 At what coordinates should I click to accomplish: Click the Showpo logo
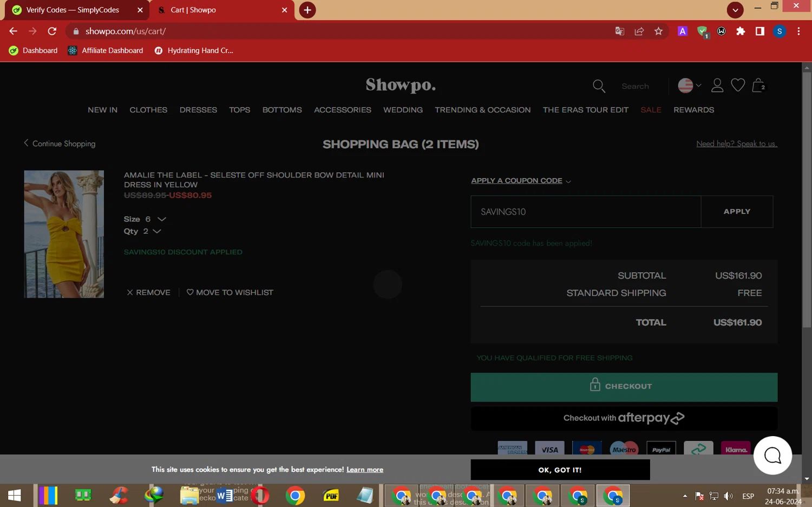coord(401,85)
